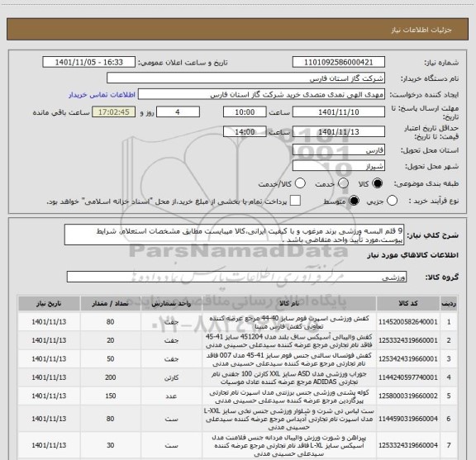Toggle the Islamic treasury payment checkbox
476x460 pixels.
coord(295,201)
